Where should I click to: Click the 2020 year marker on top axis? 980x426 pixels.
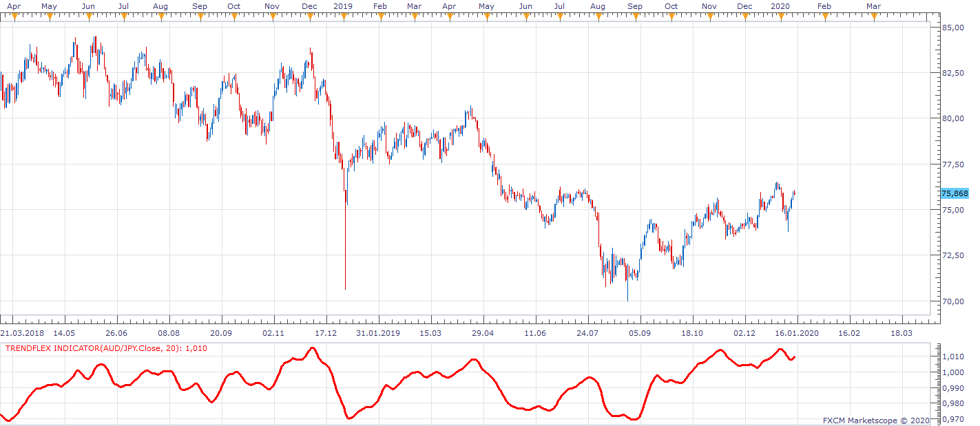point(780,6)
